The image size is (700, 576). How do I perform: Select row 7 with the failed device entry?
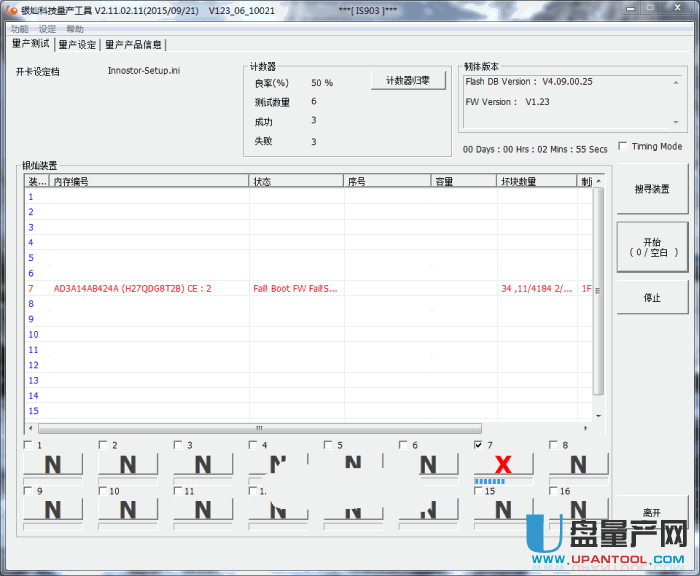click(x=300, y=288)
